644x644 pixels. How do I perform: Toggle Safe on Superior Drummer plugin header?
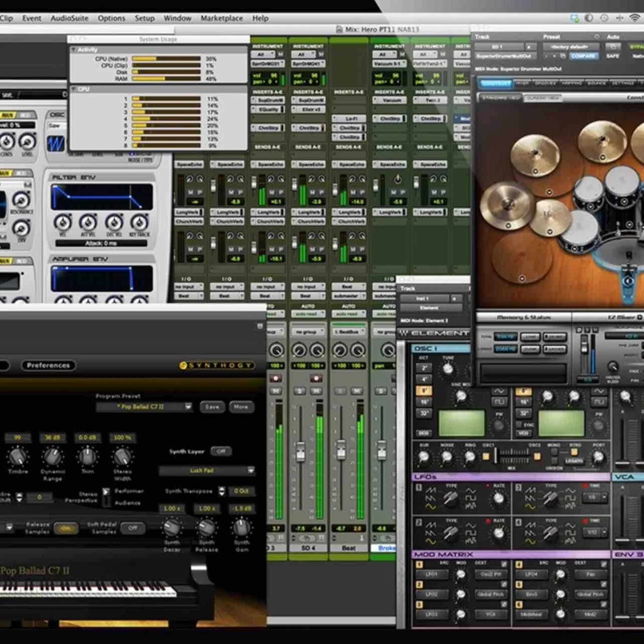tap(613, 56)
